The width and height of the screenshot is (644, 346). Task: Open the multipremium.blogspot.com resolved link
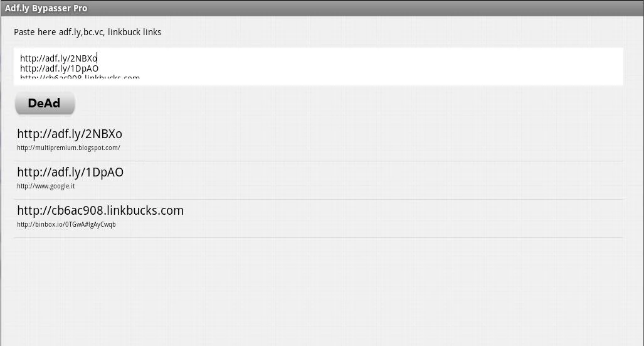pos(68,148)
